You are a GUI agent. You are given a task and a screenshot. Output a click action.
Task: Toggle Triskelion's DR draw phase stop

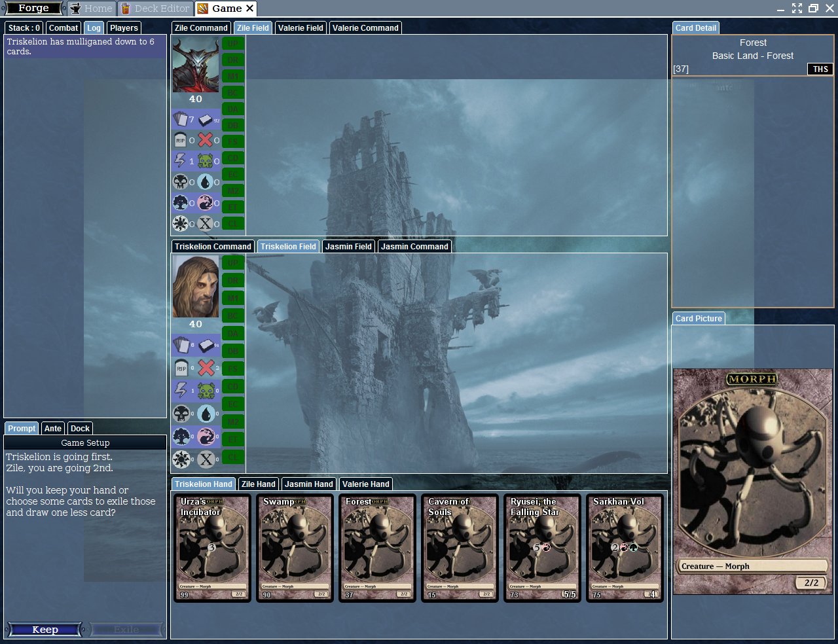[233, 280]
